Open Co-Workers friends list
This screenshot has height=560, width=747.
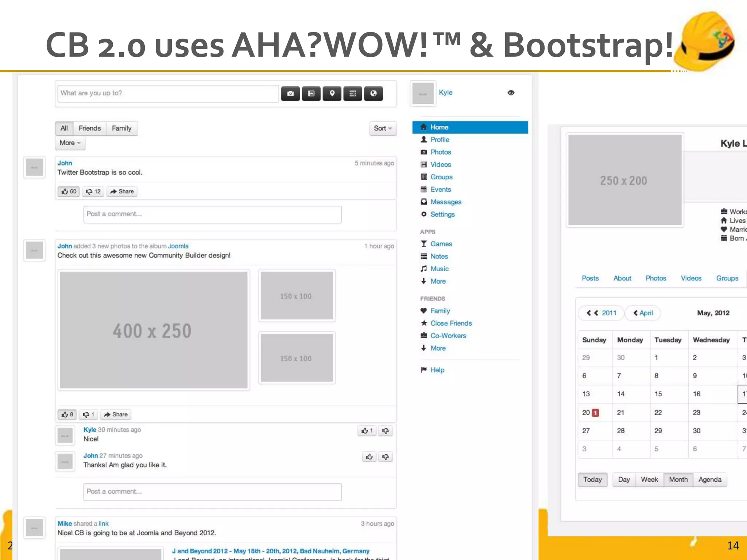coord(448,335)
